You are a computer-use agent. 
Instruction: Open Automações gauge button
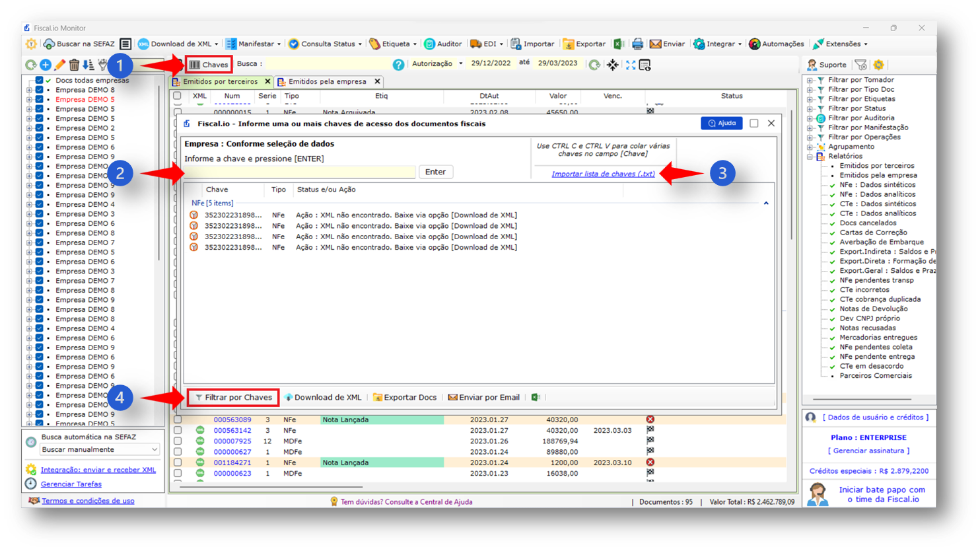pyautogui.click(x=777, y=44)
